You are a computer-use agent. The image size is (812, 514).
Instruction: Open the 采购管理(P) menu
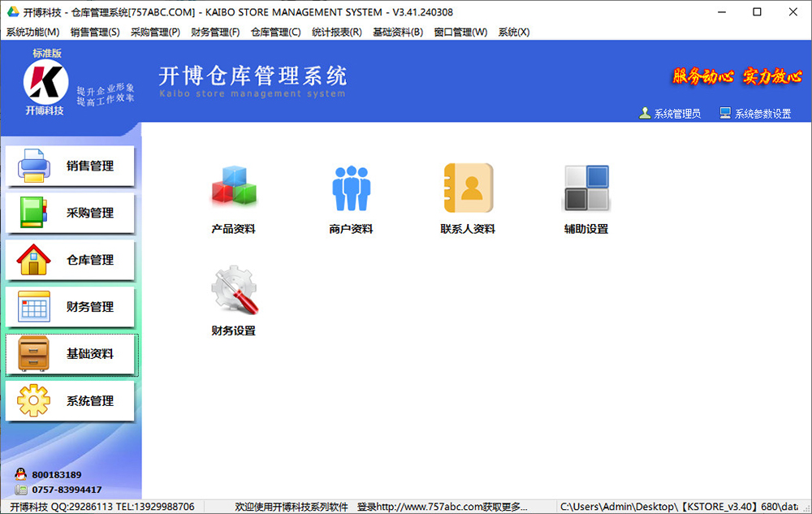[x=155, y=32]
